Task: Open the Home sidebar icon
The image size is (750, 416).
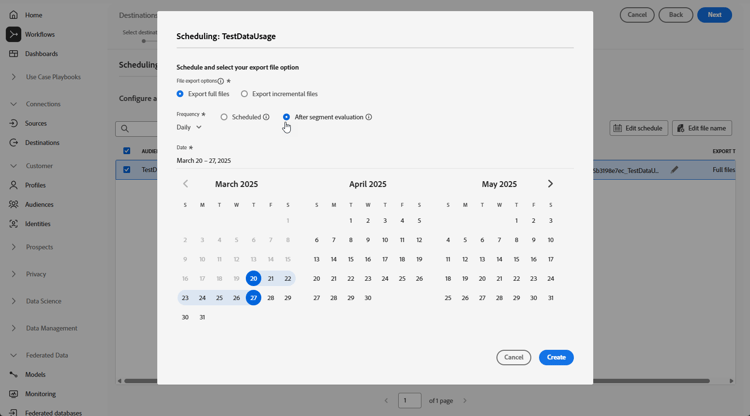Action: tap(13, 15)
